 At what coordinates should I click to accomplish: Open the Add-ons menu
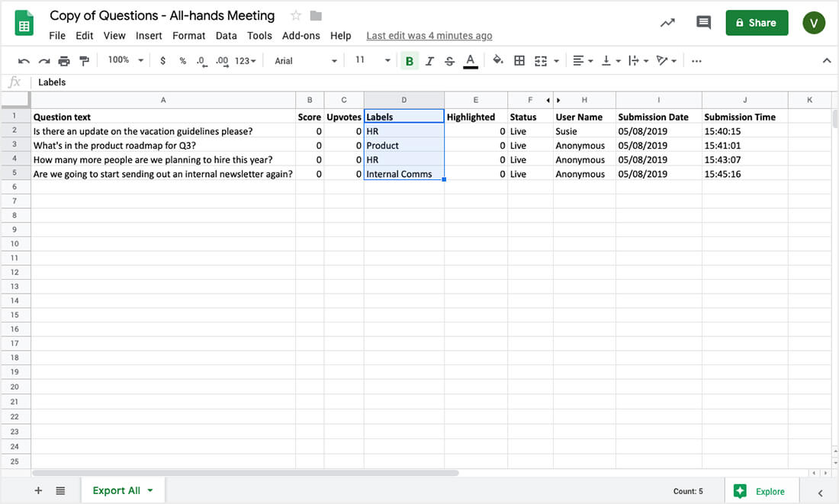pos(301,36)
